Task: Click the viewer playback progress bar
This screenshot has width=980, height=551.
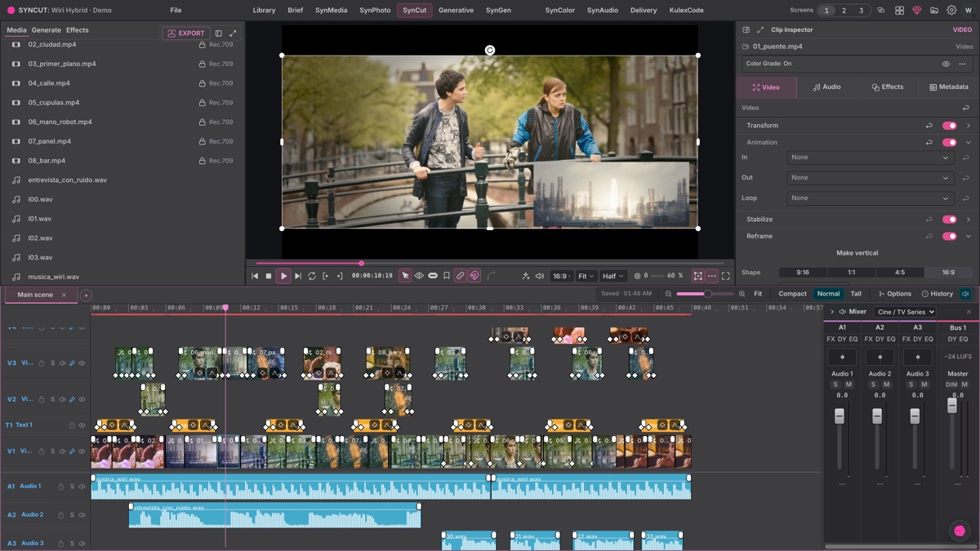Action: click(490, 263)
